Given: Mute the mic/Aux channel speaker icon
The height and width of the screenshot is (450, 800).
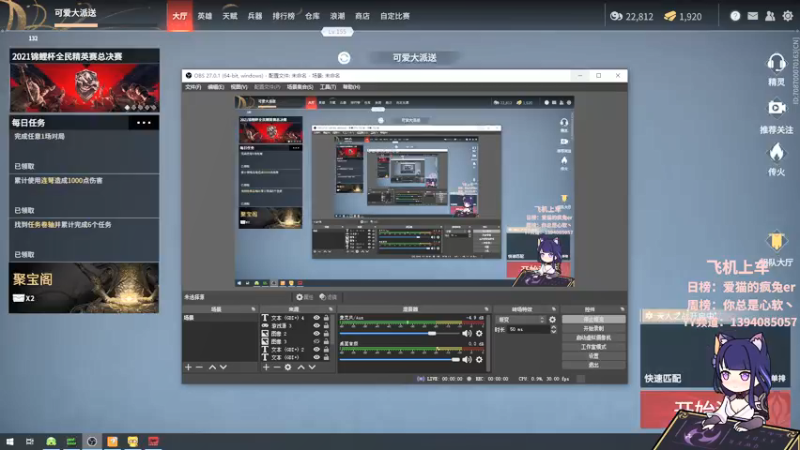Looking at the screenshot, I should tap(467, 333).
